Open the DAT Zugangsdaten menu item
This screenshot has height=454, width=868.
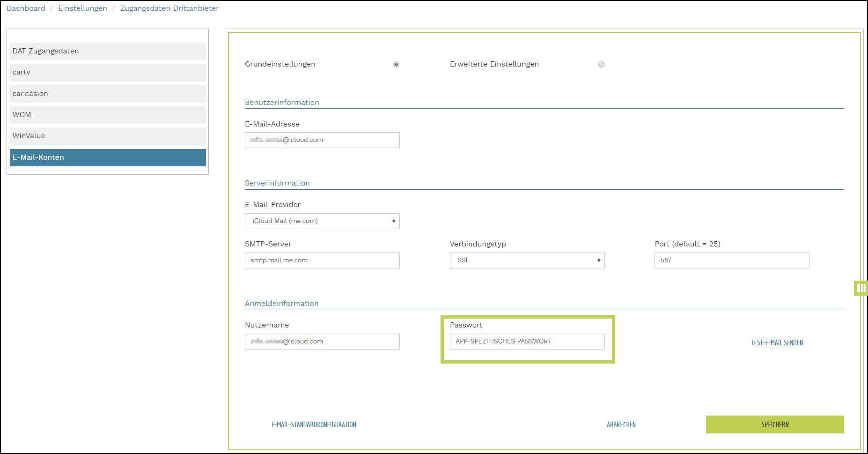[108, 51]
